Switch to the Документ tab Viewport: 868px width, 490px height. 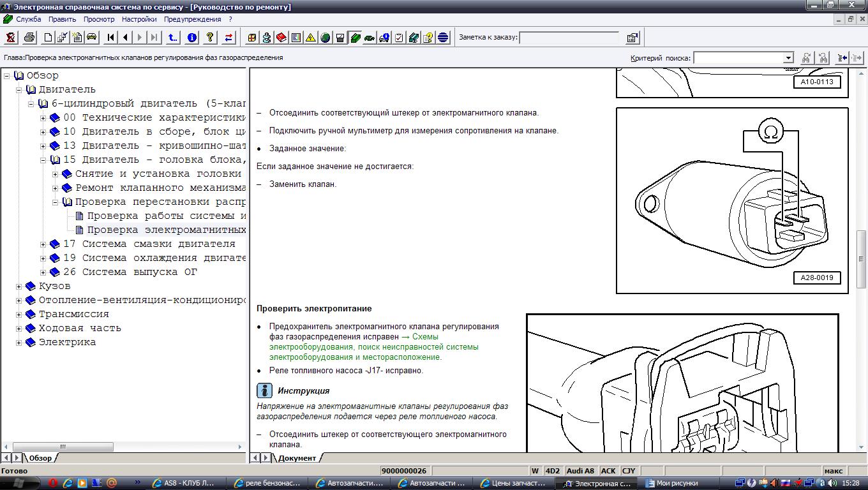coord(297,458)
